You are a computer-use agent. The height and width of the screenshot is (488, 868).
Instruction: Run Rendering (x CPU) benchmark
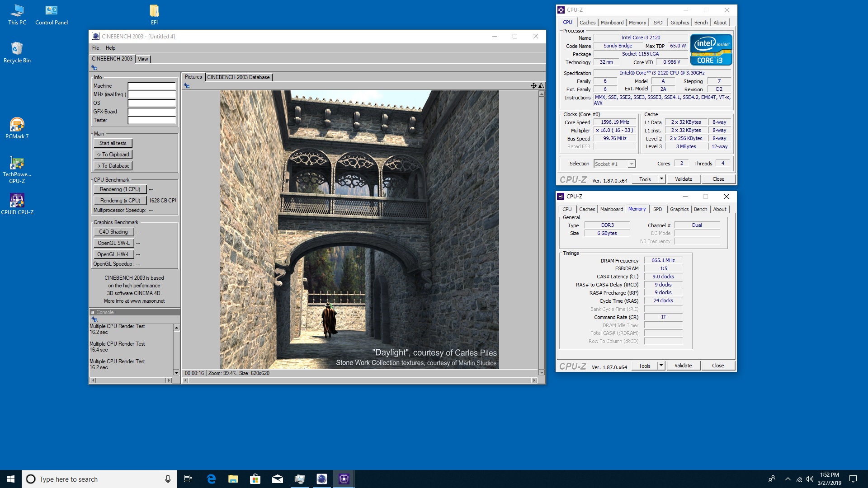(x=120, y=201)
